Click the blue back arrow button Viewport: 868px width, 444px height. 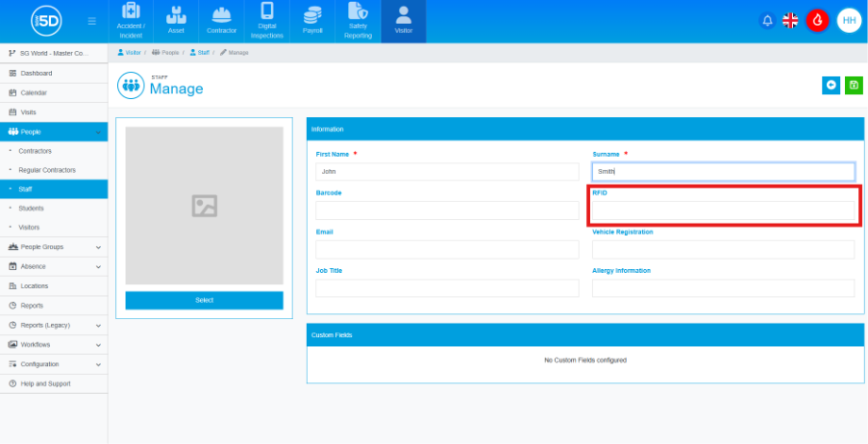pyautogui.click(x=831, y=86)
